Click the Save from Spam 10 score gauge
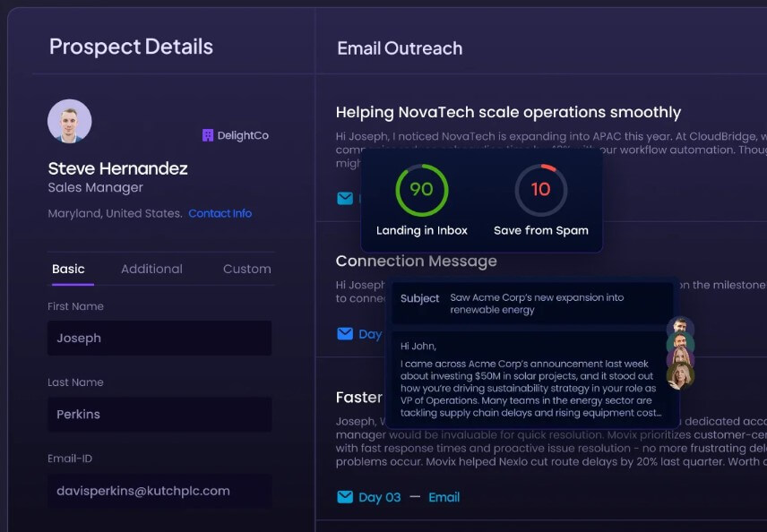This screenshot has width=767, height=532. (541, 190)
